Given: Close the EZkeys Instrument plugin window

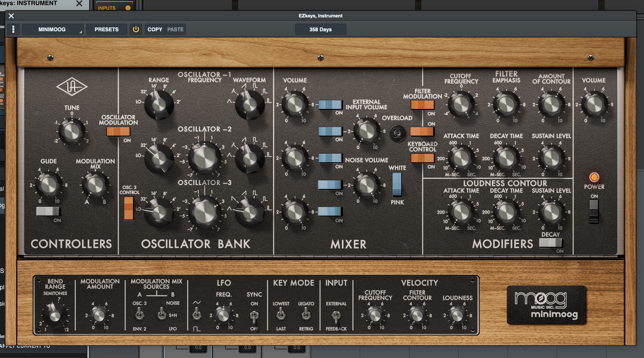Looking at the screenshot, I should 11,16.
